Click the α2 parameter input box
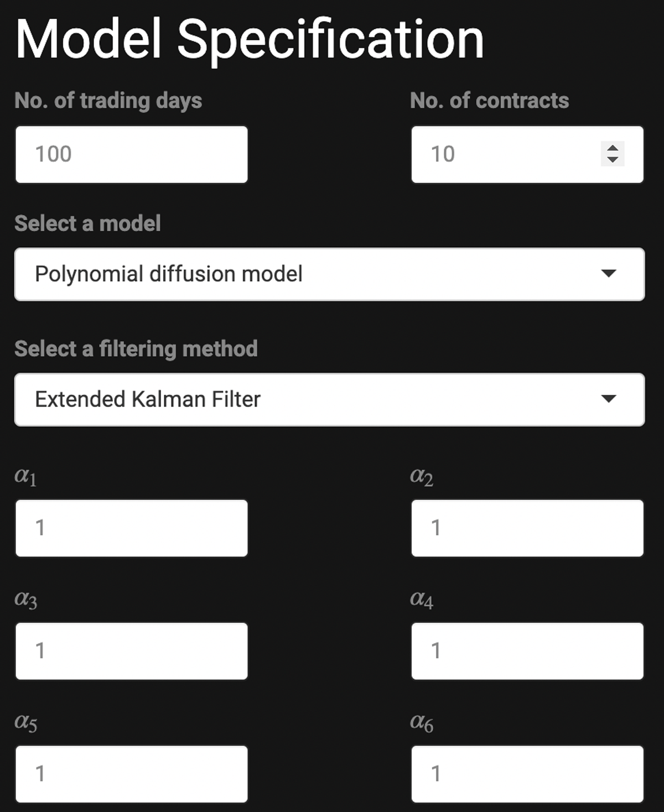Viewport: 664px width, 812px height. tap(527, 528)
